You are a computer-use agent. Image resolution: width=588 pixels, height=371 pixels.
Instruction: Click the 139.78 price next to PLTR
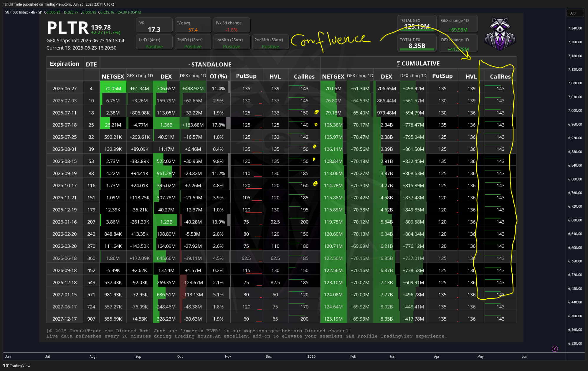[x=101, y=27]
